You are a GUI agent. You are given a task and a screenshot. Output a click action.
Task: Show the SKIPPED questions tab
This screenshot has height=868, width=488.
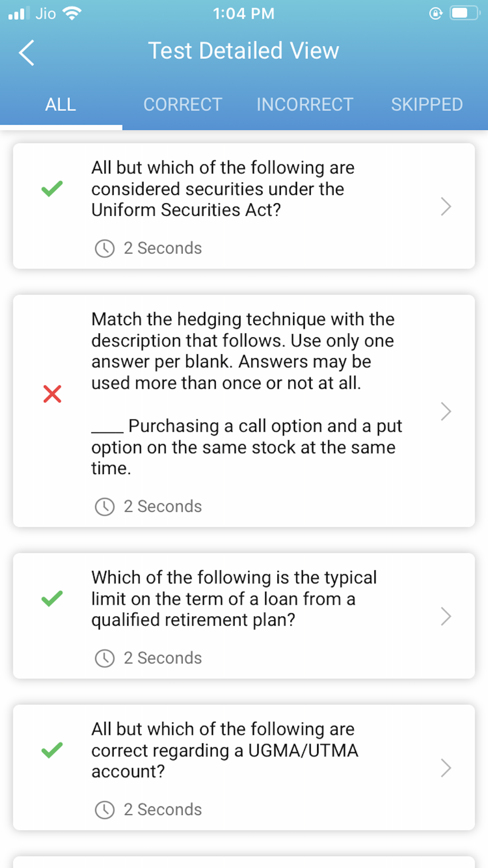tap(427, 104)
